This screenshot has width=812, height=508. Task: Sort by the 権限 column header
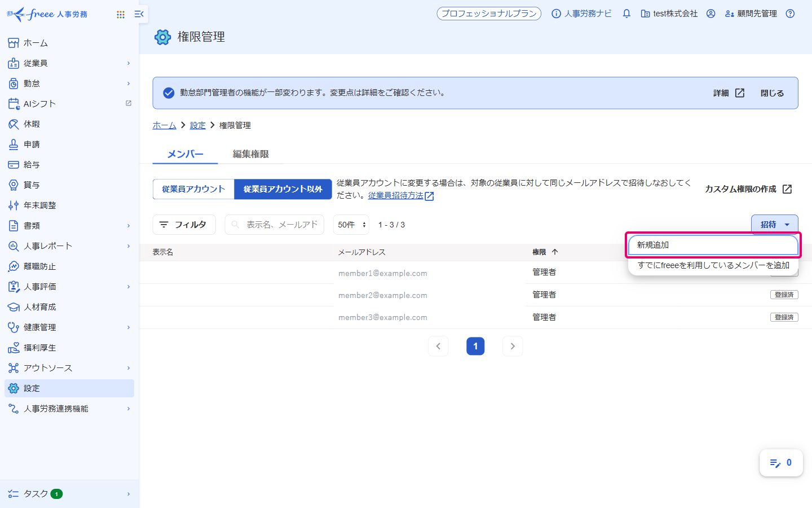point(545,252)
